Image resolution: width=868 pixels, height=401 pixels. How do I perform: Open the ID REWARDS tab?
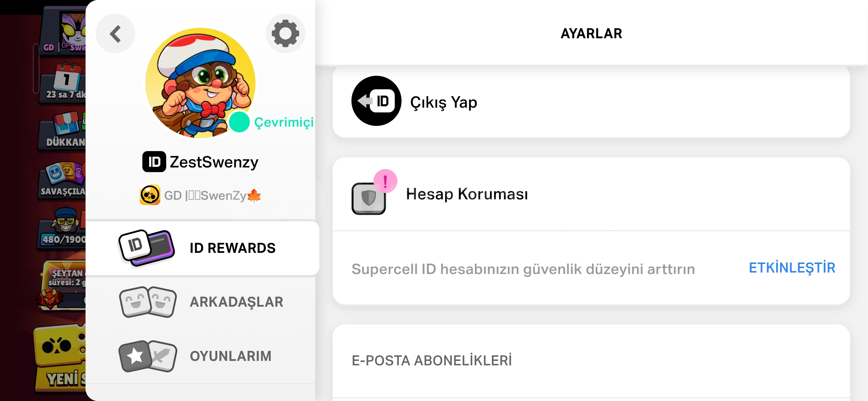pos(202,248)
